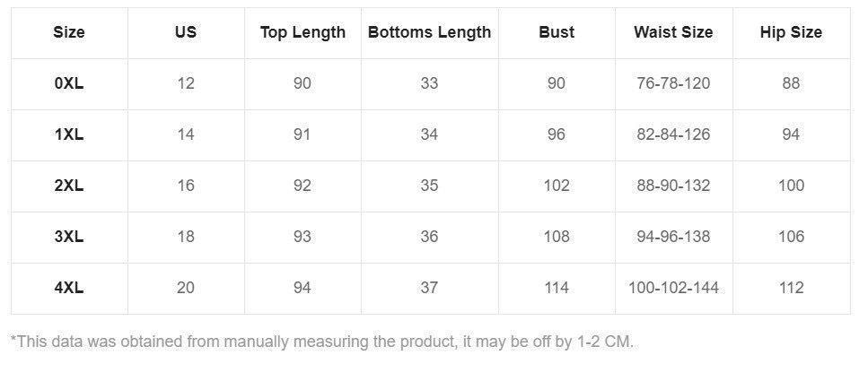Select the Bottoms Length value 34 cell

(x=429, y=134)
